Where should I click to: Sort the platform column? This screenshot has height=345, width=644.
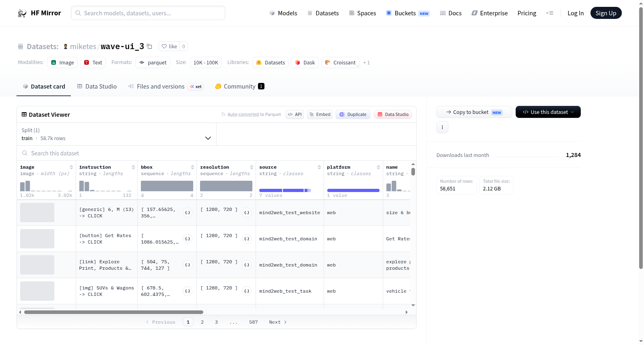pyautogui.click(x=378, y=167)
